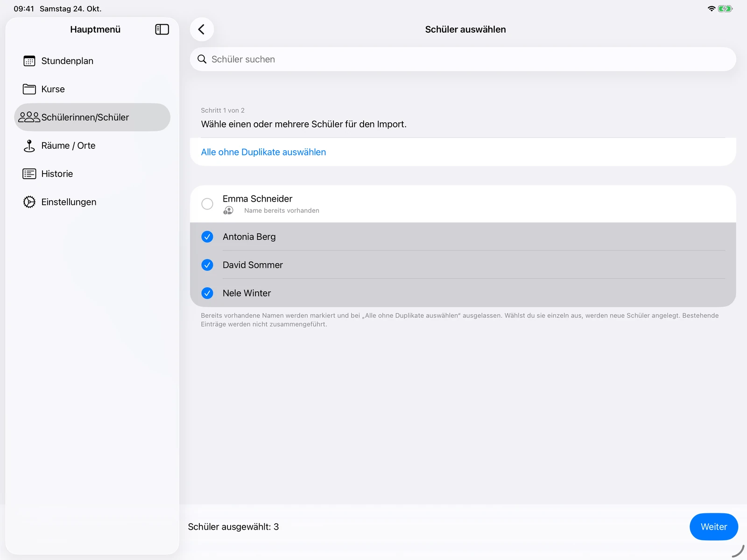Uncheck Antonia Berg
This screenshot has height=560, width=747.
[x=207, y=237]
